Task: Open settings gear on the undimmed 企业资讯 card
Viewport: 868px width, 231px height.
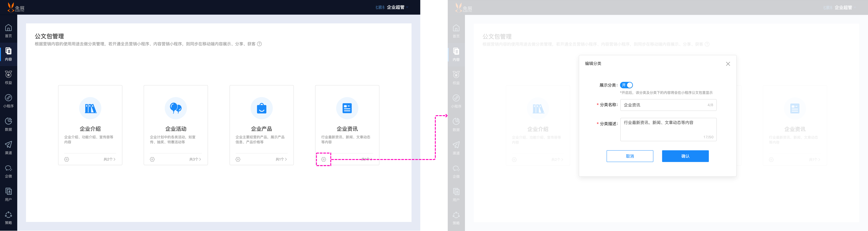Action: (323, 159)
